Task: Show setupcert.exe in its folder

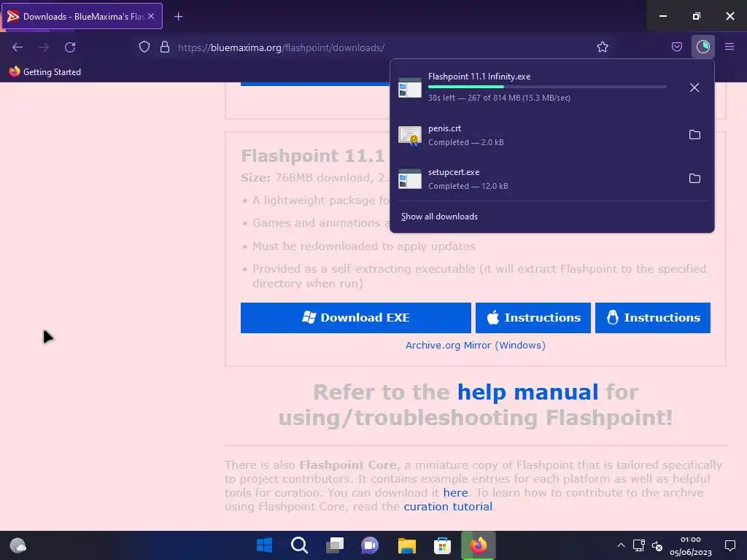Action: tap(694, 179)
